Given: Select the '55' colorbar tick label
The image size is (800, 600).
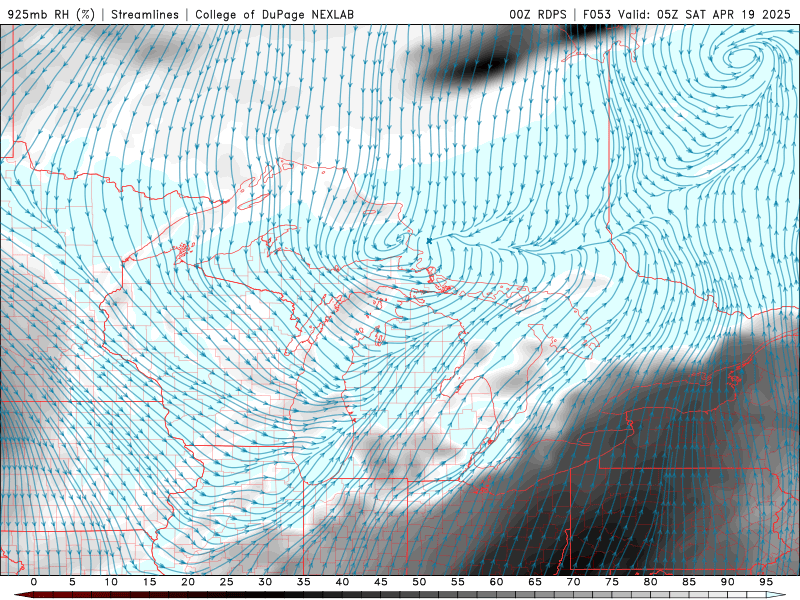Looking at the screenshot, I should click(x=458, y=582).
